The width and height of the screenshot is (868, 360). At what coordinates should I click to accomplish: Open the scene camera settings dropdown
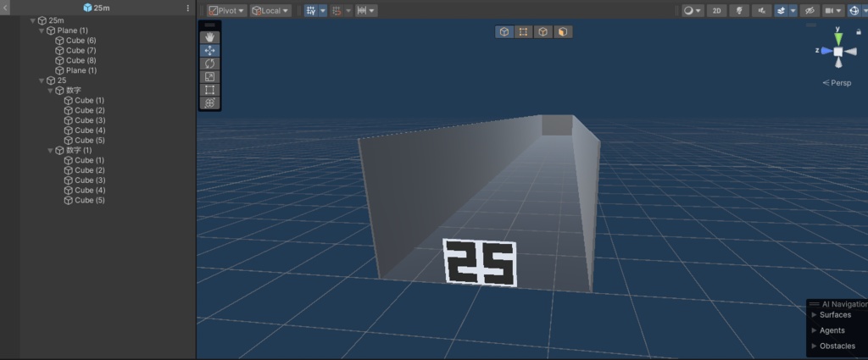click(x=833, y=10)
